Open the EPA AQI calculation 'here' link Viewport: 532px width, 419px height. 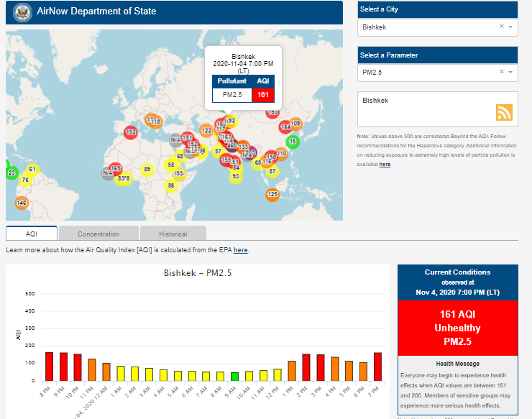tap(240, 250)
